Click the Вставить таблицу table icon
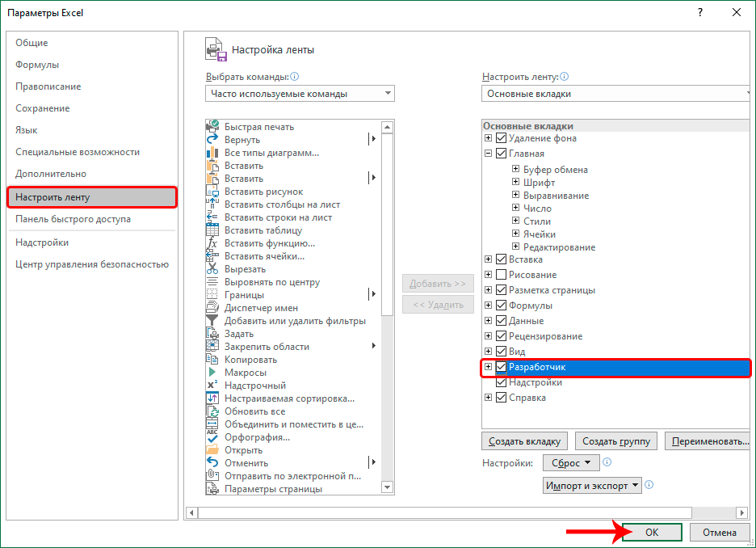 [x=212, y=230]
